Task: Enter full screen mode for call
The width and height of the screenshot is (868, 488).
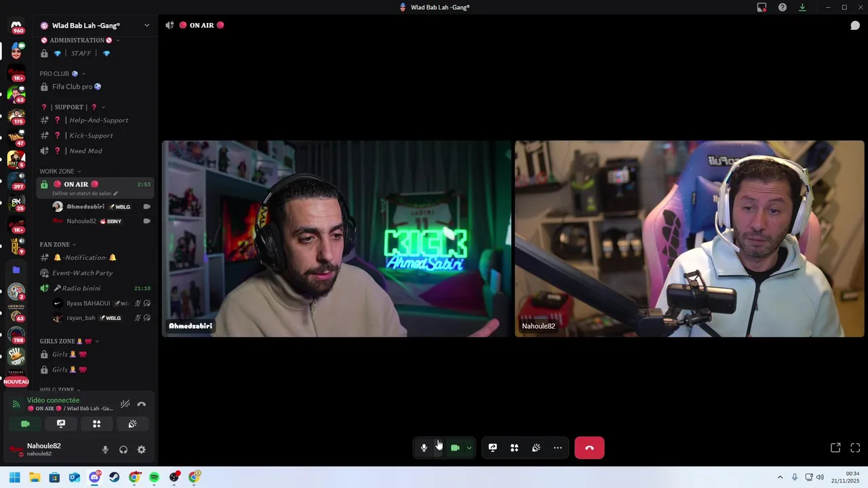Action: [x=855, y=448]
